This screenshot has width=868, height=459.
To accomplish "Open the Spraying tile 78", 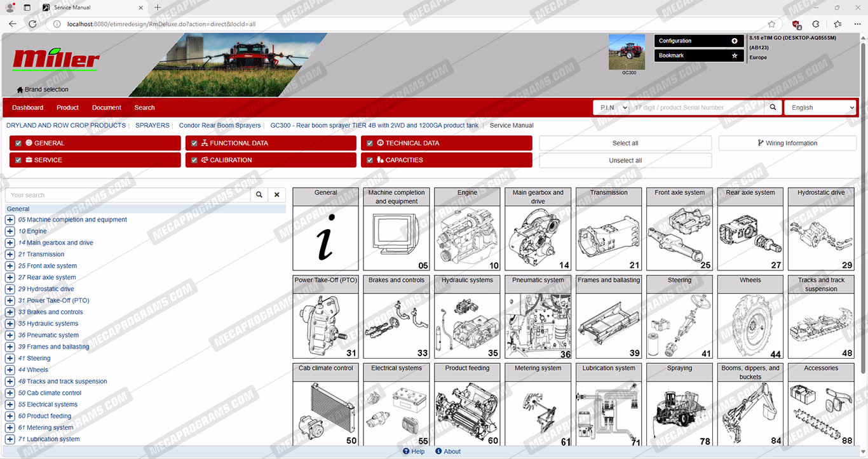I will (x=679, y=404).
